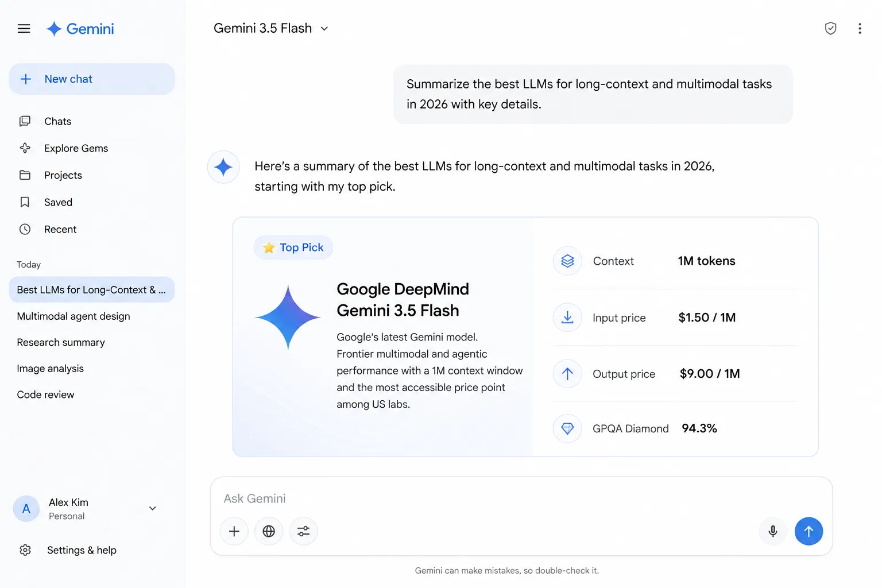Open Multimodal agent design chat
Image resolution: width=882 pixels, height=588 pixels.
(x=73, y=316)
